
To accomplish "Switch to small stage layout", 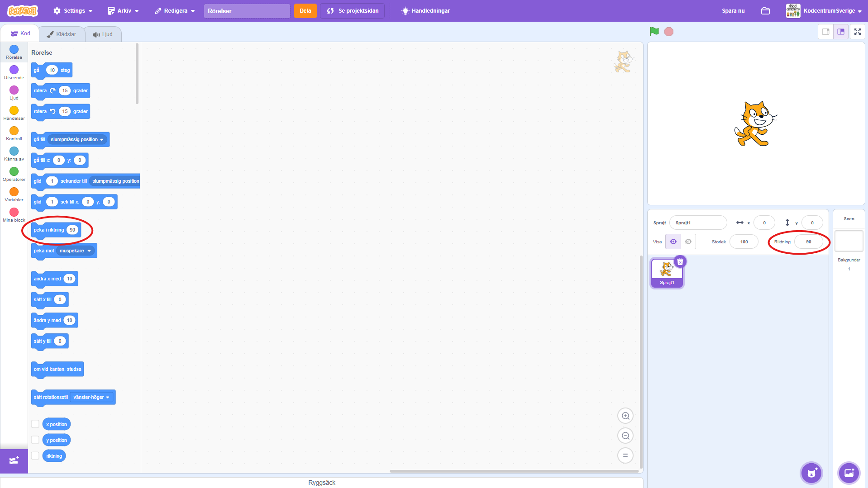I will pyautogui.click(x=825, y=32).
